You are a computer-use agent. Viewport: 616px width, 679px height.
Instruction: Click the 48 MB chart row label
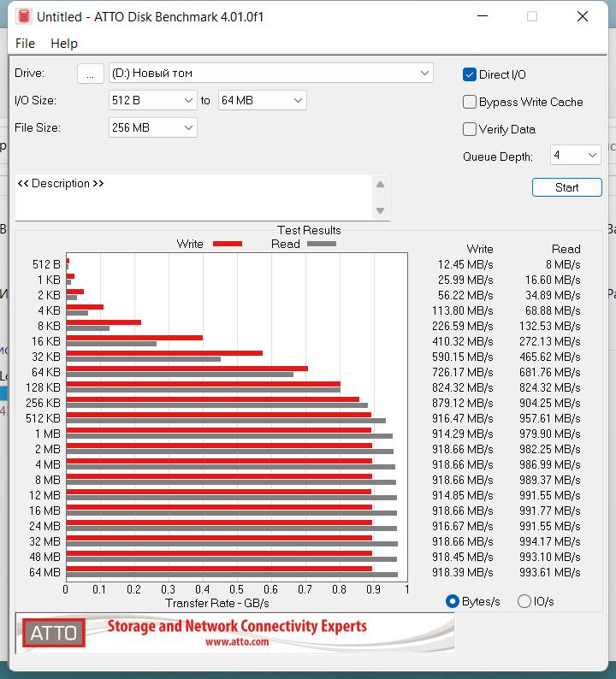point(45,557)
